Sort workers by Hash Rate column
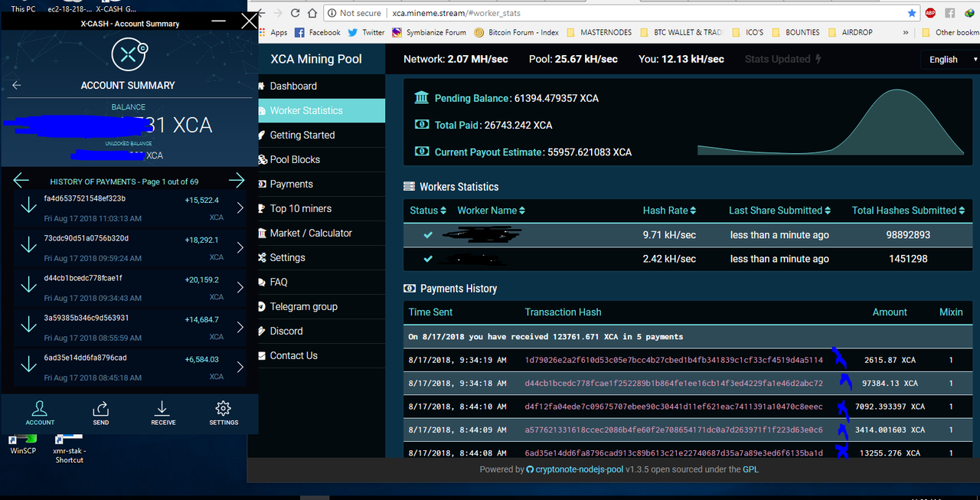 (669, 211)
